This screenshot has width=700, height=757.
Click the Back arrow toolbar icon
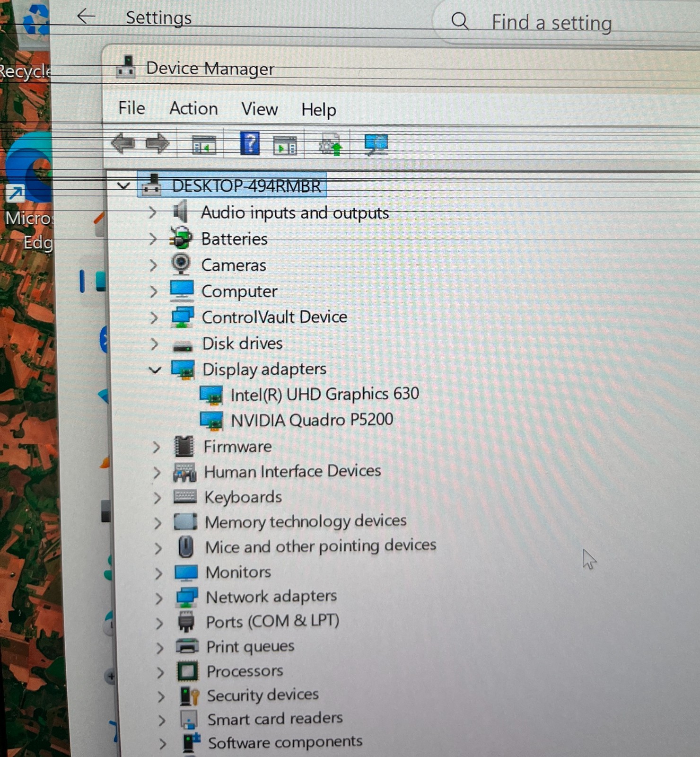(x=123, y=143)
